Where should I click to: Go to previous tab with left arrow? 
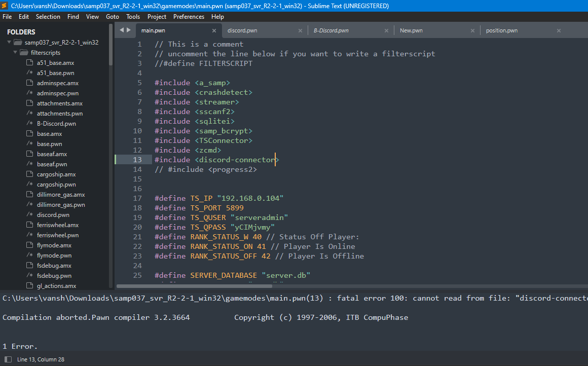[122, 30]
